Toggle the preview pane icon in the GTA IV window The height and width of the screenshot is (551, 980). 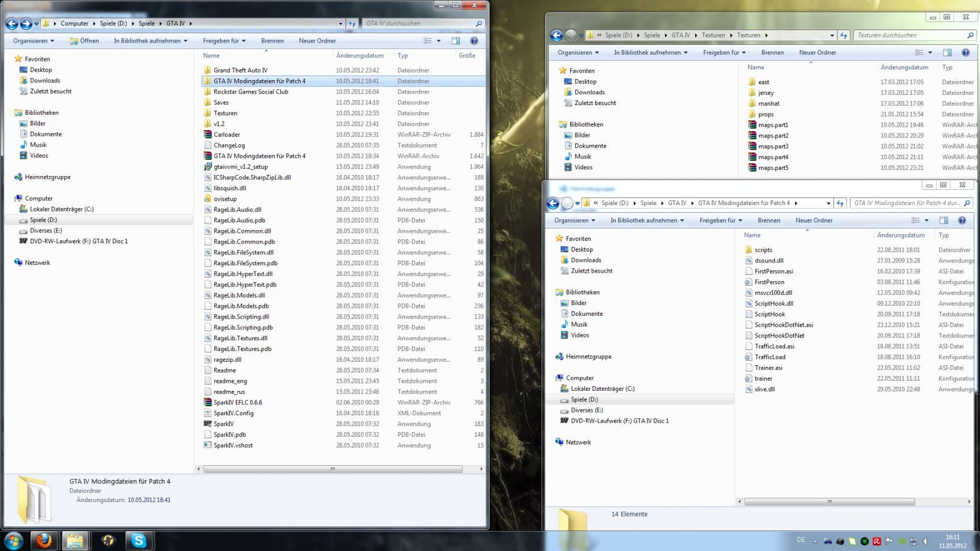coord(455,41)
